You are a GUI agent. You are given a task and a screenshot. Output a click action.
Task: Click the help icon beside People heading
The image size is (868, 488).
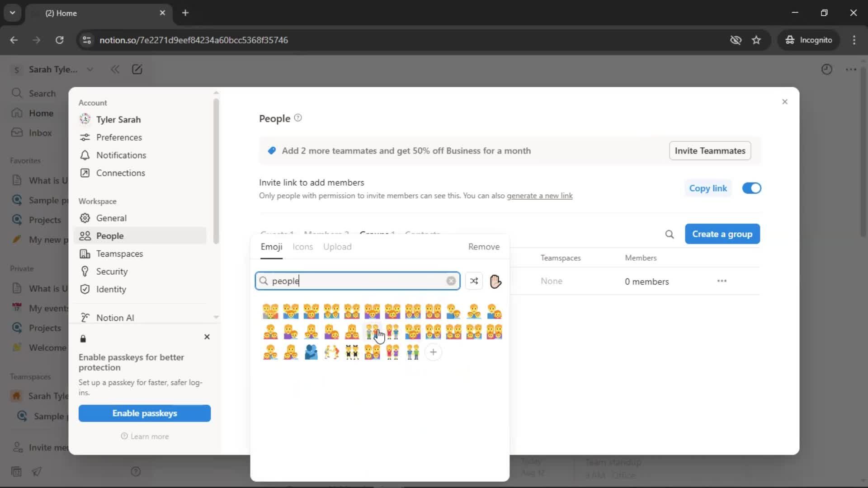coord(298,118)
